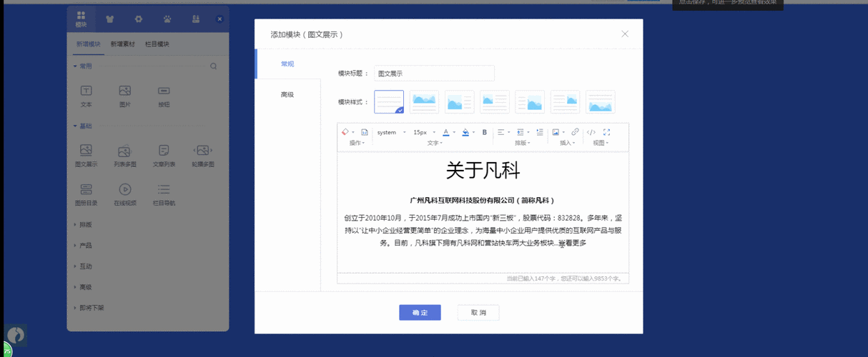Select the third module style thumbnail
This screenshot has width=868, height=357.
tap(459, 102)
